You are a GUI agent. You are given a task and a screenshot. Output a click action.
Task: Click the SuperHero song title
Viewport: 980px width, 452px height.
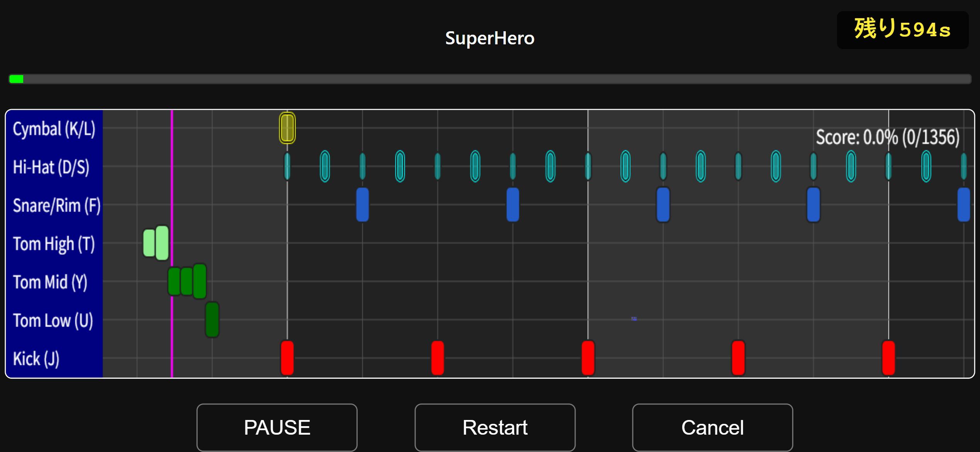pyautogui.click(x=490, y=38)
